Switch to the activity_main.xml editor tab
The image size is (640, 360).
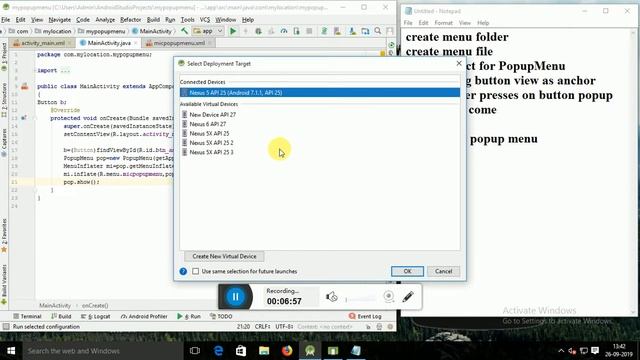click(x=43, y=43)
